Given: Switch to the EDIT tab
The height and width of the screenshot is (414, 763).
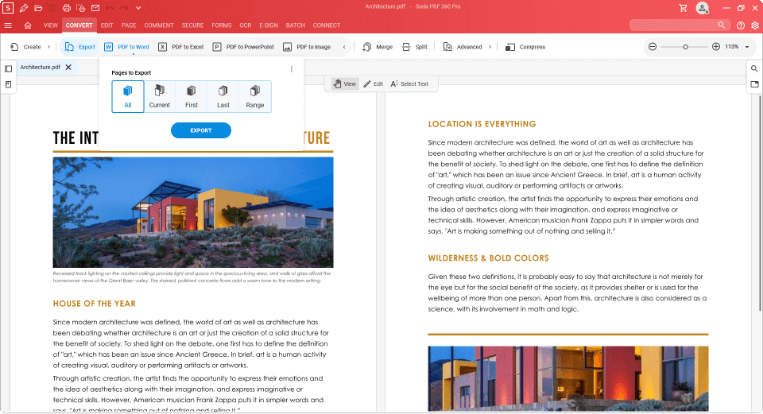Looking at the screenshot, I should [106, 24].
